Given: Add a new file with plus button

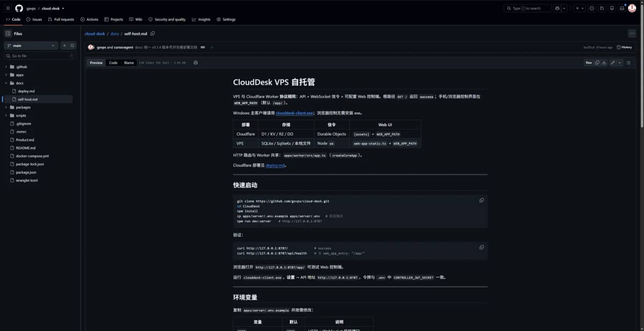Looking at the screenshot, I should pos(64,46).
